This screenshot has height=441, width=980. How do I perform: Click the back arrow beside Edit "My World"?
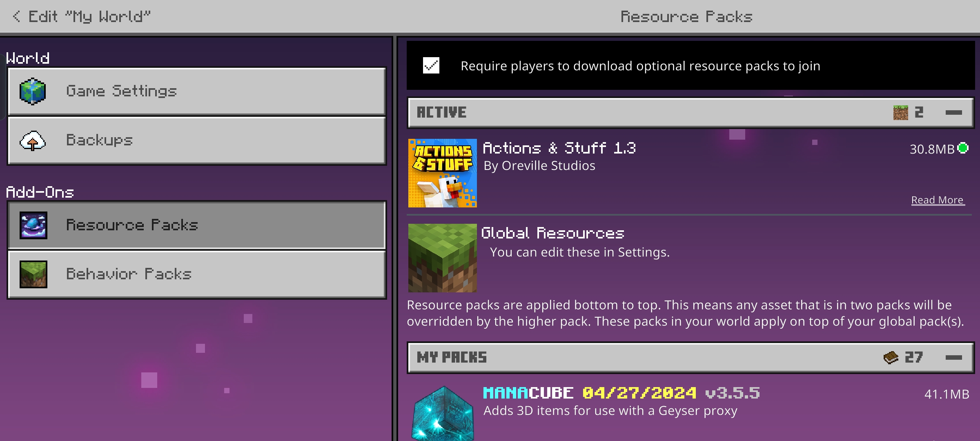pos(16,16)
